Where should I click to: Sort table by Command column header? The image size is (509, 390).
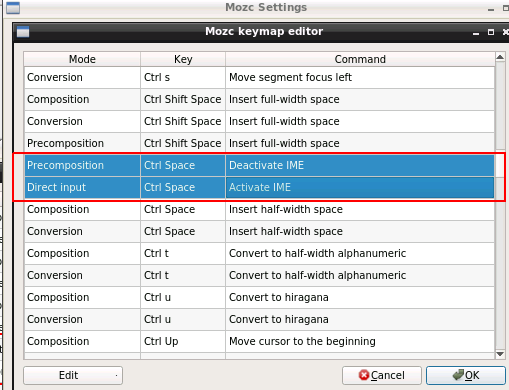(360, 59)
